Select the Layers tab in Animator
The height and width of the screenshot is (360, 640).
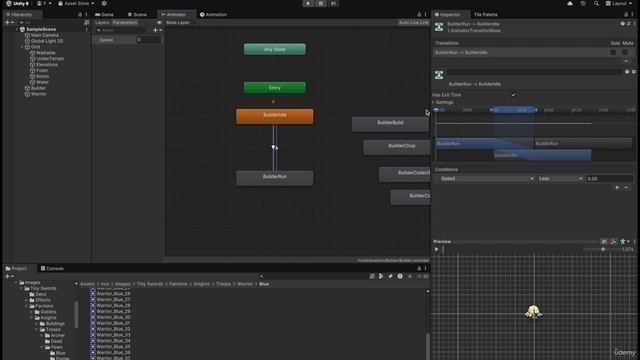(102, 22)
